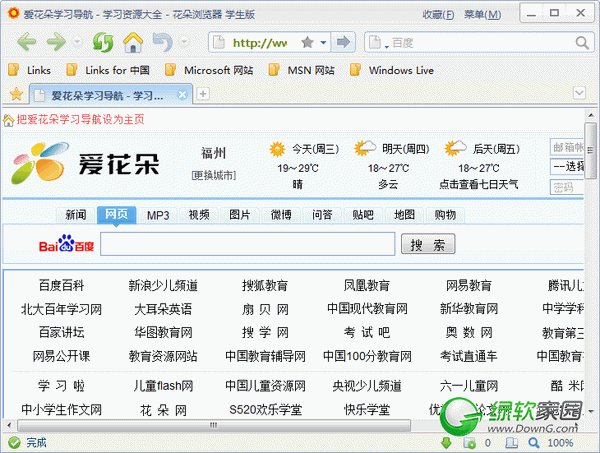This screenshot has height=453, width=600.
Task: Click the green download arrow in status bar
Action: point(446,443)
